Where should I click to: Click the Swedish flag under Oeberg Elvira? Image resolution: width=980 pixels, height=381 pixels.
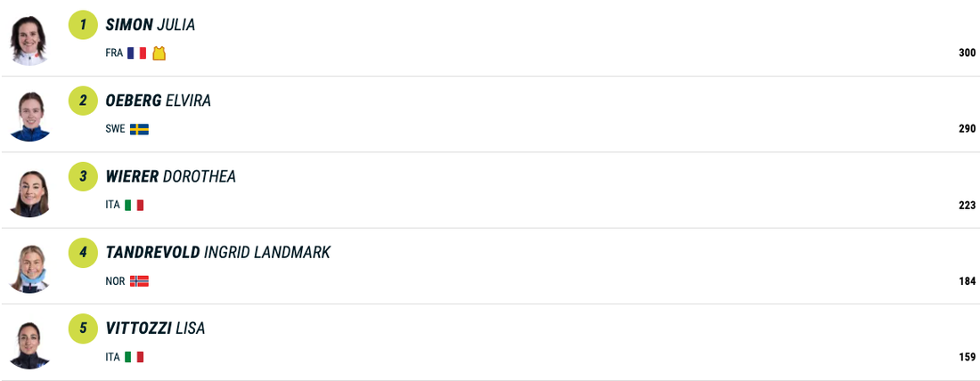pos(139,129)
